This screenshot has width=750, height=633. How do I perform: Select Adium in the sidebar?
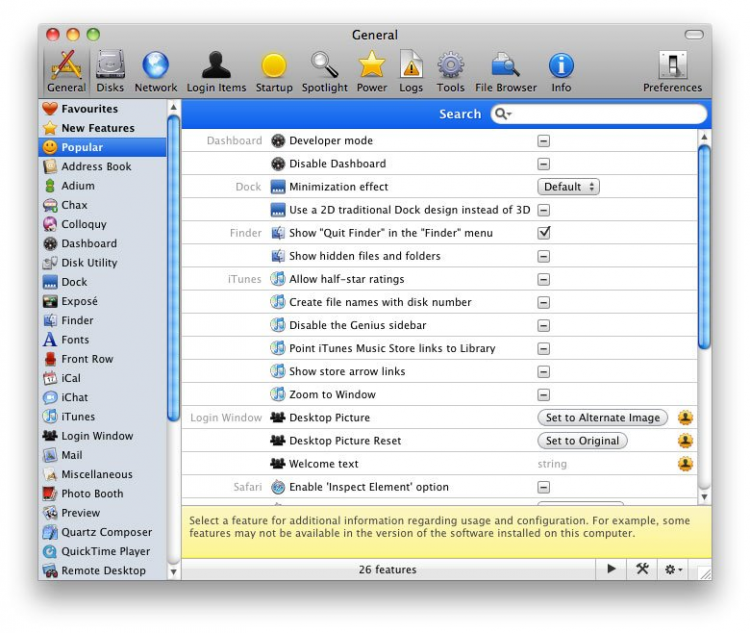point(102,186)
